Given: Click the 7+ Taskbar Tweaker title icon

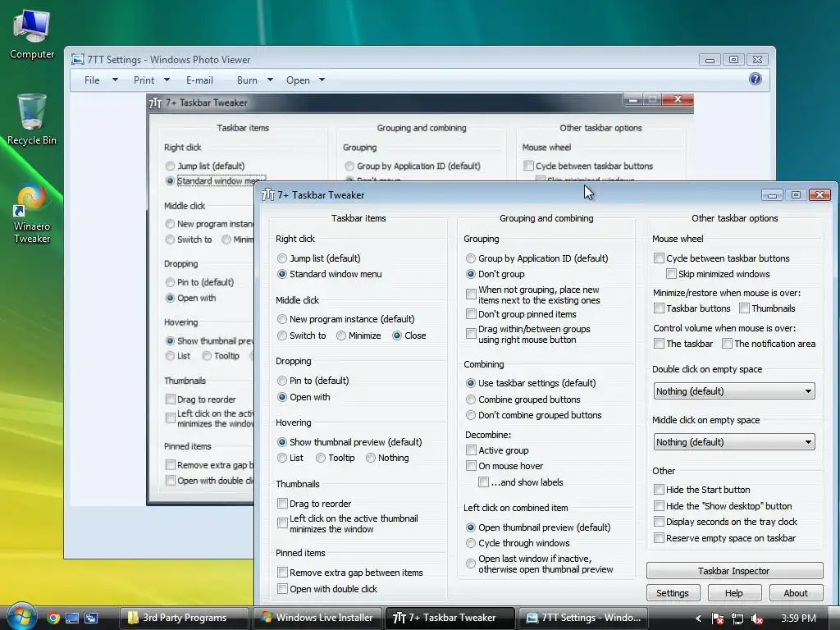Looking at the screenshot, I should click(267, 195).
